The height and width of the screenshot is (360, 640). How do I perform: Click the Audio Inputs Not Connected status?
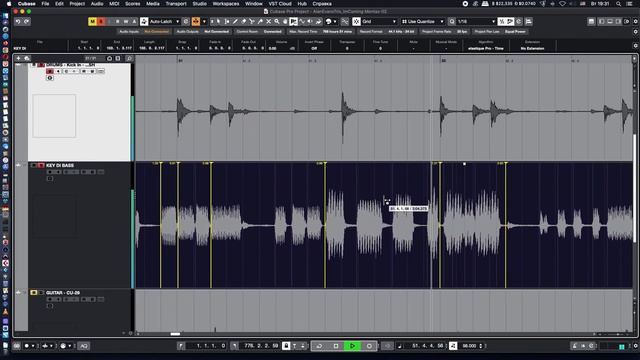coord(144,31)
